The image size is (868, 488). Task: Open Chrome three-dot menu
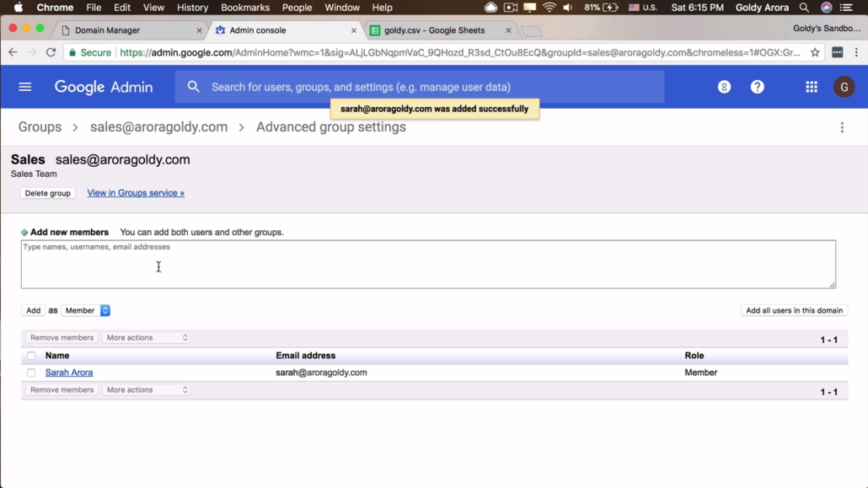coord(856,52)
